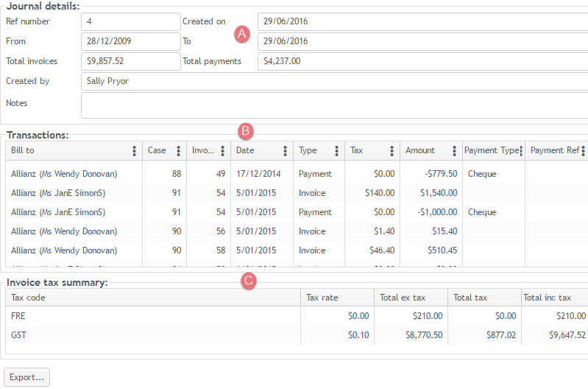This screenshot has width=588, height=389.
Task: Click the $1,540.00 invoice amount
Action: point(439,193)
